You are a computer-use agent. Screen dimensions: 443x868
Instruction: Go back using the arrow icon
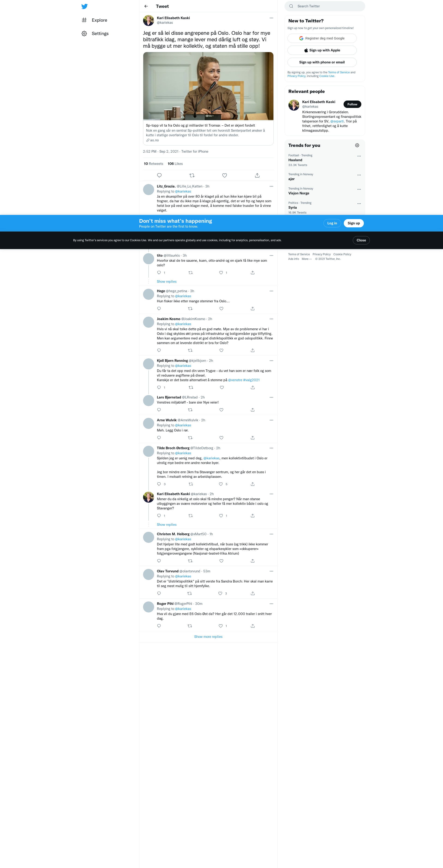click(146, 6)
